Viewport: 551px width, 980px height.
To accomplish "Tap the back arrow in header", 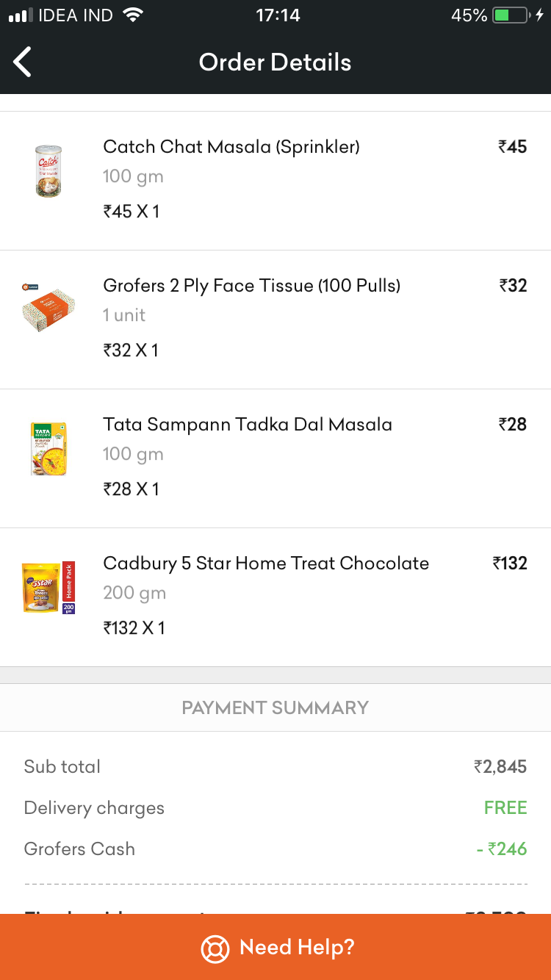I will (x=23, y=62).
